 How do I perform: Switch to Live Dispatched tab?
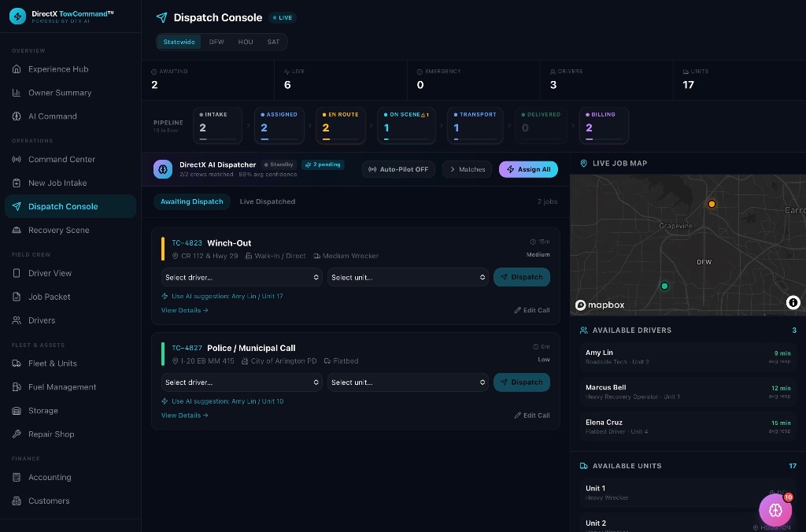click(x=268, y=201)
